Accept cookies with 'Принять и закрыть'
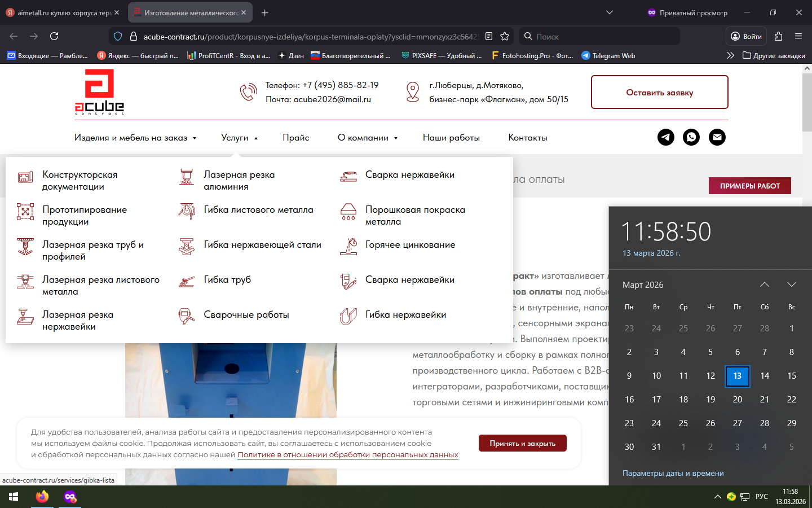Screen dimensions: 812x508 tap(522, 443)
